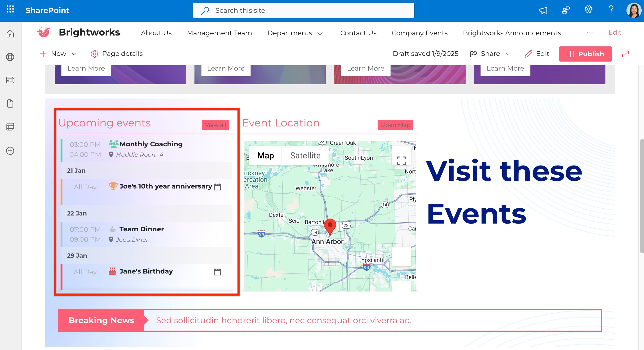Click View all upcoming events
Viewport: 644px width, 350px height.
point(215,125)
